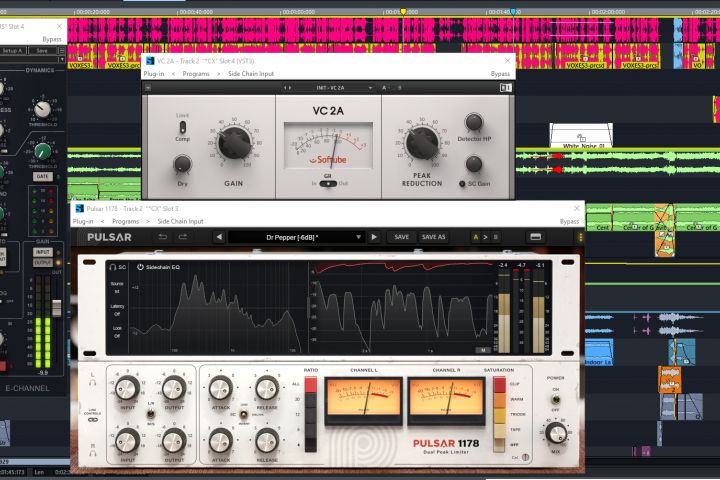720x480 pixels.
Task: Click VC 2A preset previous/next arrows
Action: pos(287,87)
